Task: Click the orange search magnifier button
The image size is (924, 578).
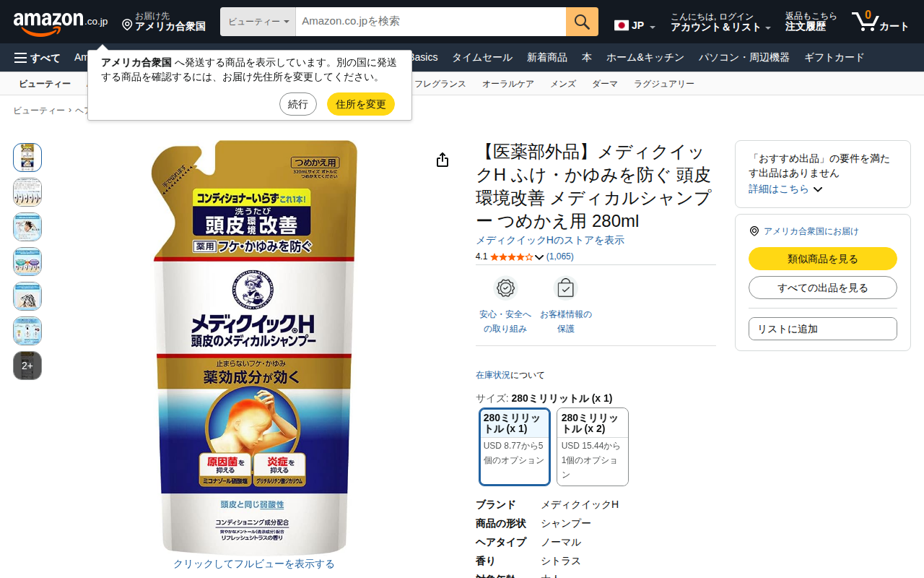Action: 582,22
